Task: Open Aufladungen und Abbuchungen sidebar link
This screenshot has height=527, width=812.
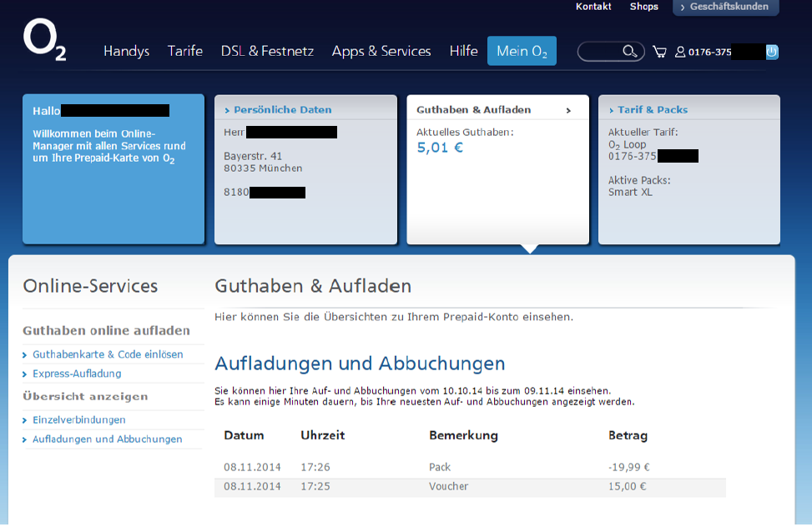Action: [x=107, y=439]
